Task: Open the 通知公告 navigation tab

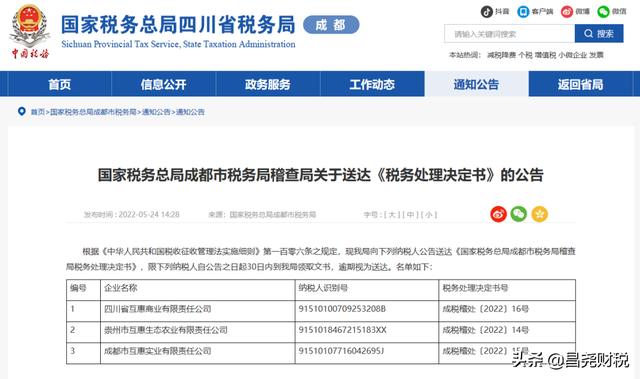Action: click(476, 84)
